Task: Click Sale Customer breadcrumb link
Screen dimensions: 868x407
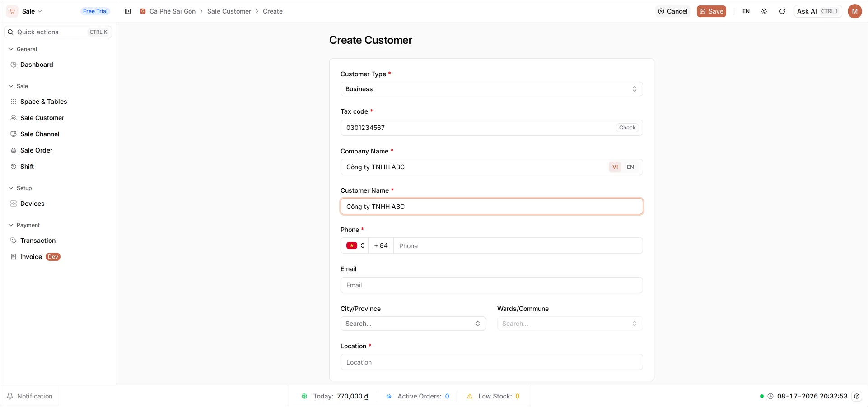Action: click(229, 11)
